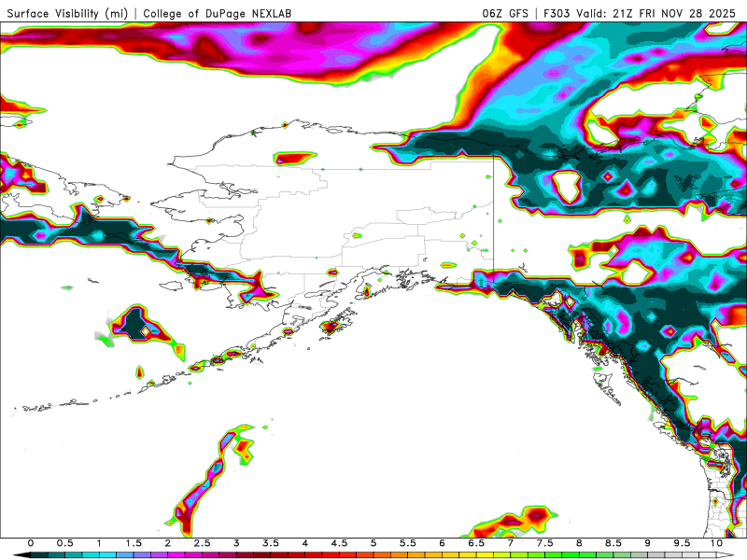This screenshot has height=560, width=747.
Task: Click the 'Valid: 21Z FRI NOV 28 2025' text
Action: point(656,13)
